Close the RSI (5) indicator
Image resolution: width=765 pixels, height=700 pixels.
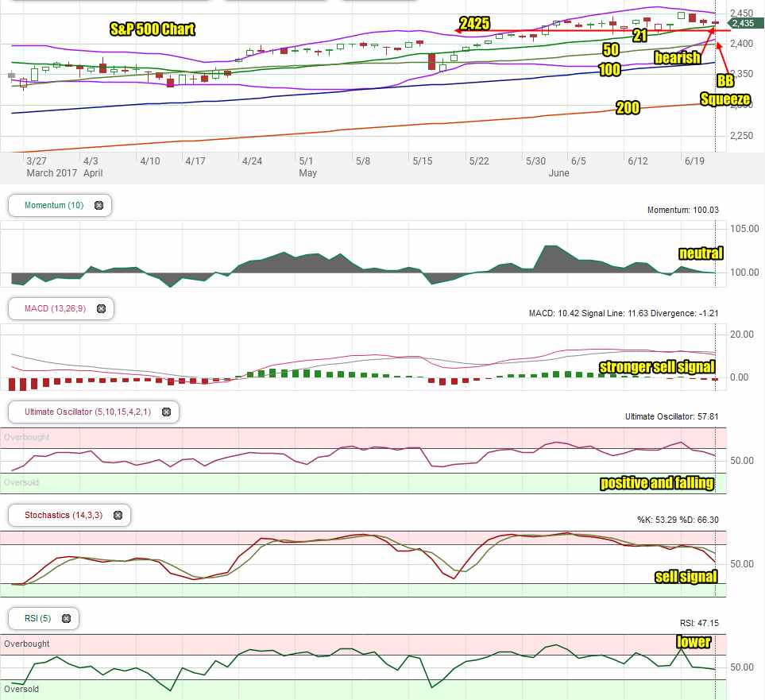(x=67, y=618)
